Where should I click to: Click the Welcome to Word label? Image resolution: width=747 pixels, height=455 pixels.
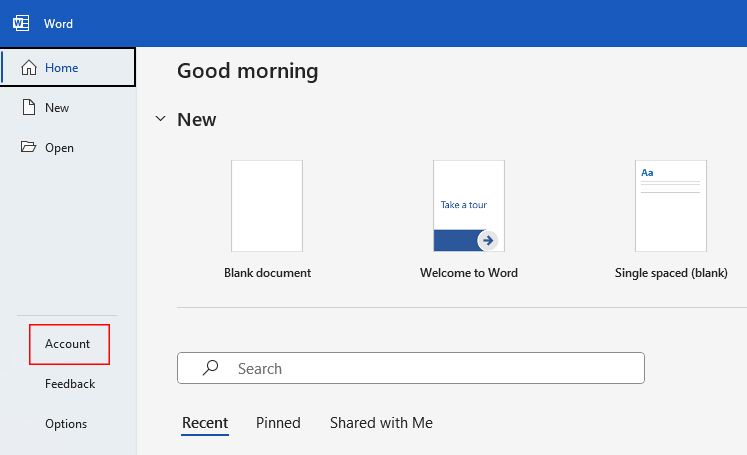click(x=469, y=273)
